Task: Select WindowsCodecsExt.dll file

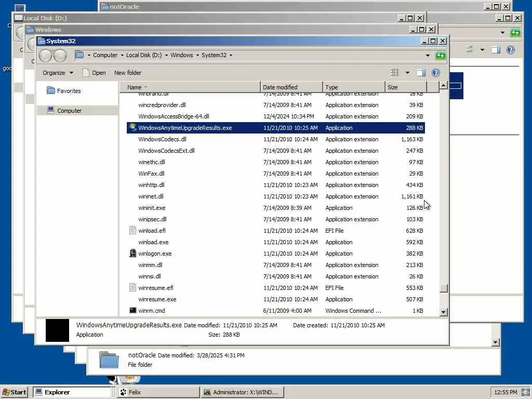Action: click(x=275, y=151)
